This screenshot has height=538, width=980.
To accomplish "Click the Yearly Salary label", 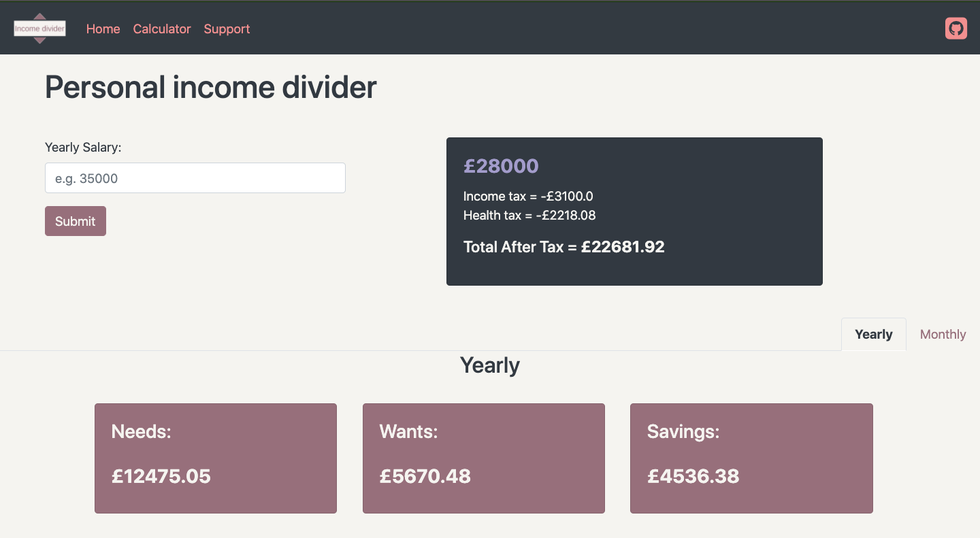I will [x=83, y=147].
